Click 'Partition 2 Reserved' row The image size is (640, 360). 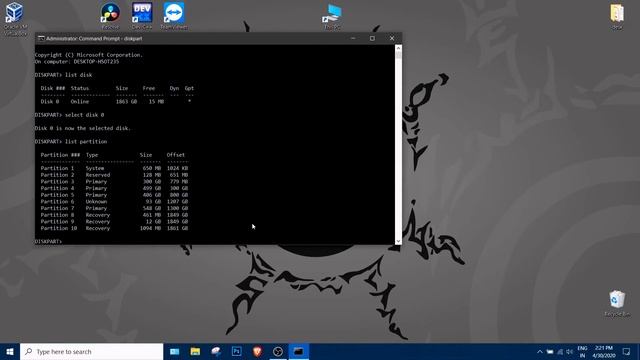(114, 175)
